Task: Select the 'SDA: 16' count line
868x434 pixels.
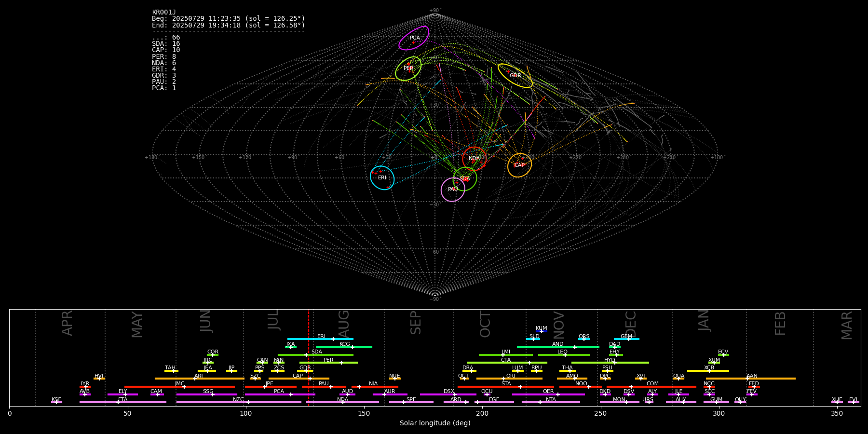Action: pyautogui.click(x=166, y=44)
